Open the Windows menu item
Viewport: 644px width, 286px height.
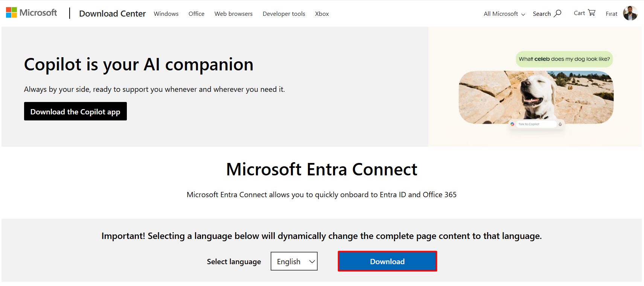tap(166, 14)
